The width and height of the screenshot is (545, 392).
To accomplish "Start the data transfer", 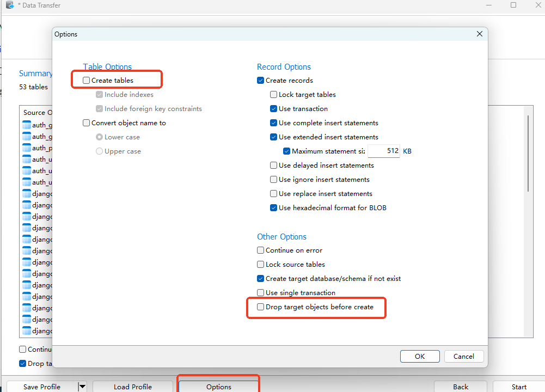I will point(519,387).
